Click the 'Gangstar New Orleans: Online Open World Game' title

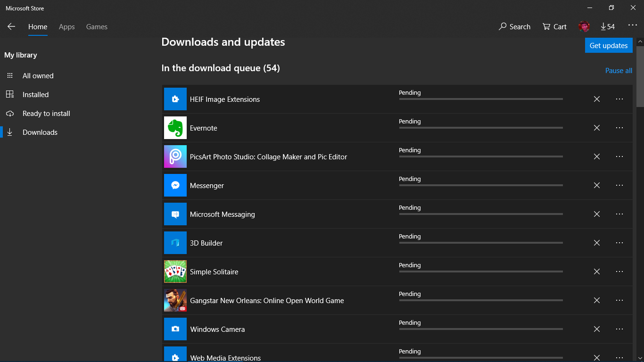click(x=267, y=301)
